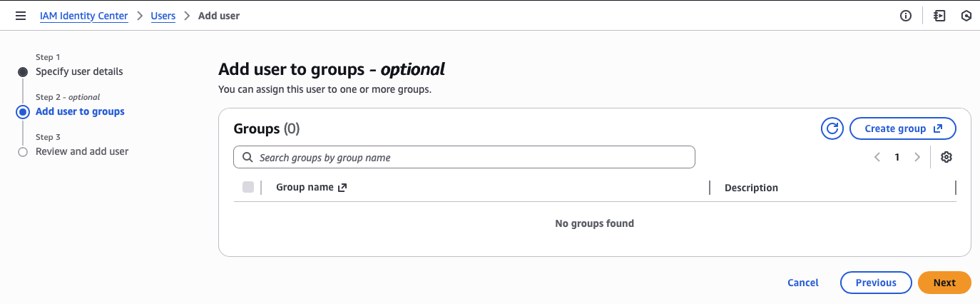The height and width of the screenshot is (304, 980).
Task: Navigate to IAM Identity Center breadcrumb
Action: pyautogui.click(x=83, y=16)
